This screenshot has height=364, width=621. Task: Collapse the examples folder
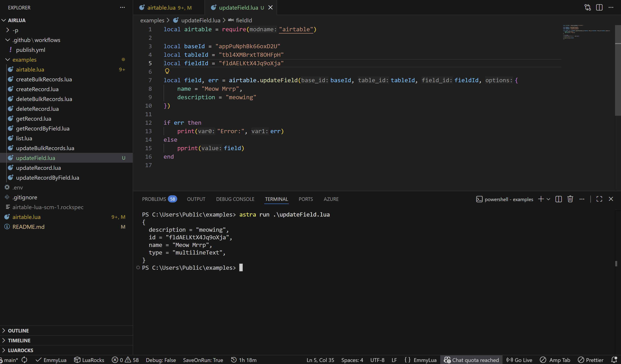(8, 60)
